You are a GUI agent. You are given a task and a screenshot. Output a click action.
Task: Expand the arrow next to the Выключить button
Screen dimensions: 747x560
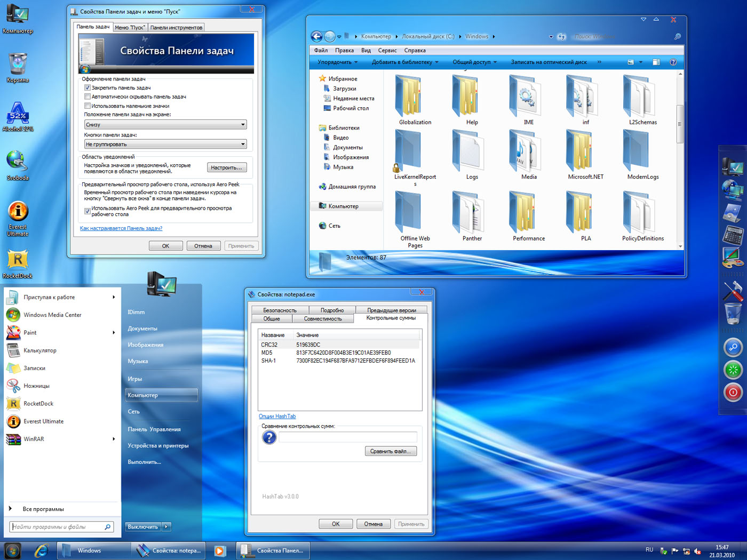coord(166,526)
